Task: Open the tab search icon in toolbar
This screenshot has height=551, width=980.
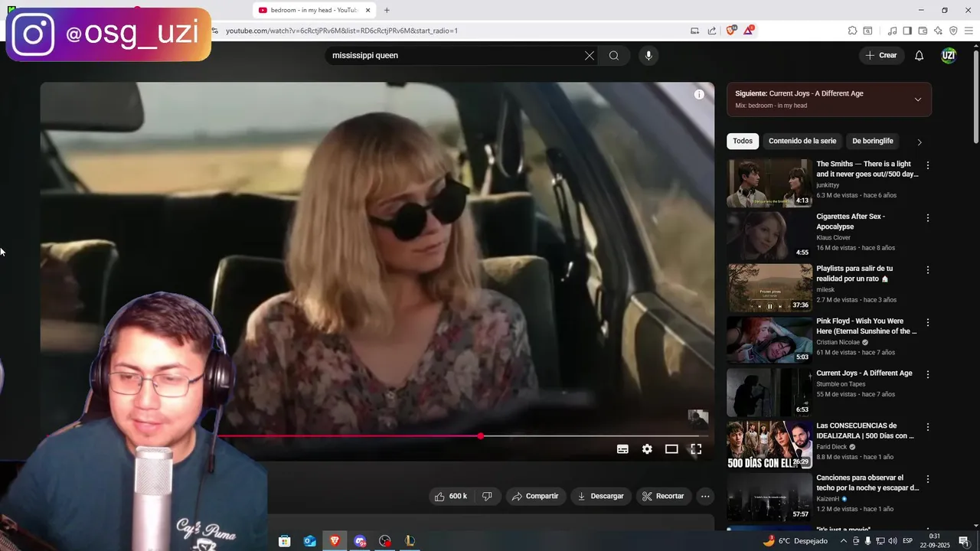Action: point(867,31)
